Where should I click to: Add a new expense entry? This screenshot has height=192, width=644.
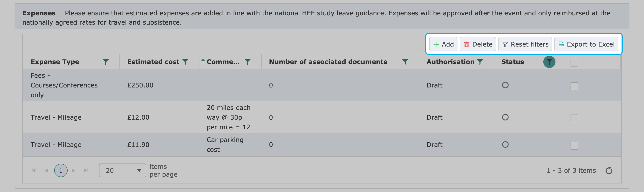[x=443, y=44]
